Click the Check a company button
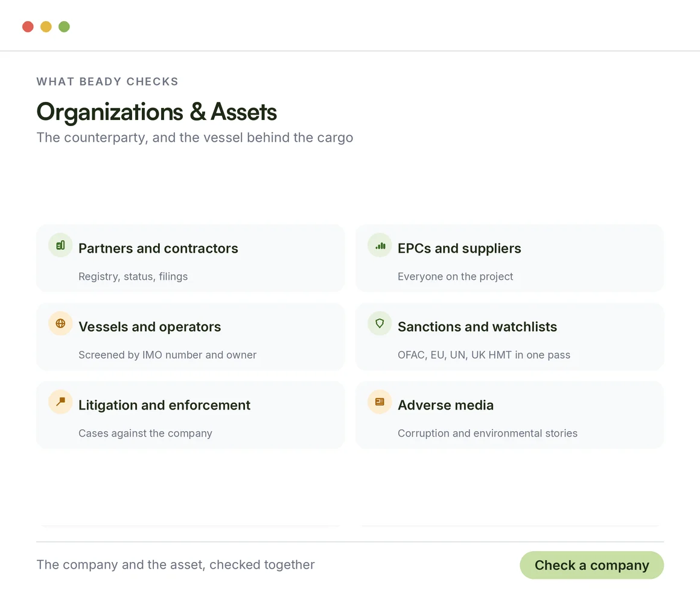This screenshot has height=603, width=700. [x=591, y=565]
